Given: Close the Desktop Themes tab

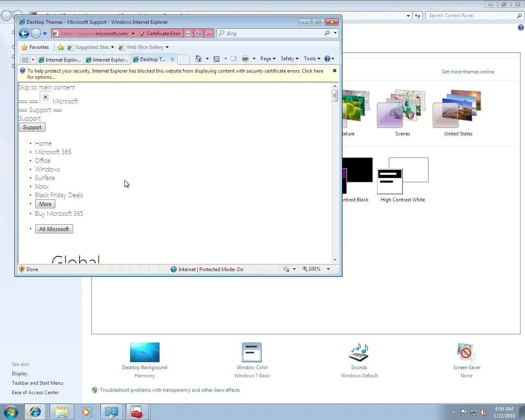Looking at the screenshot, I should coord(172,59).
